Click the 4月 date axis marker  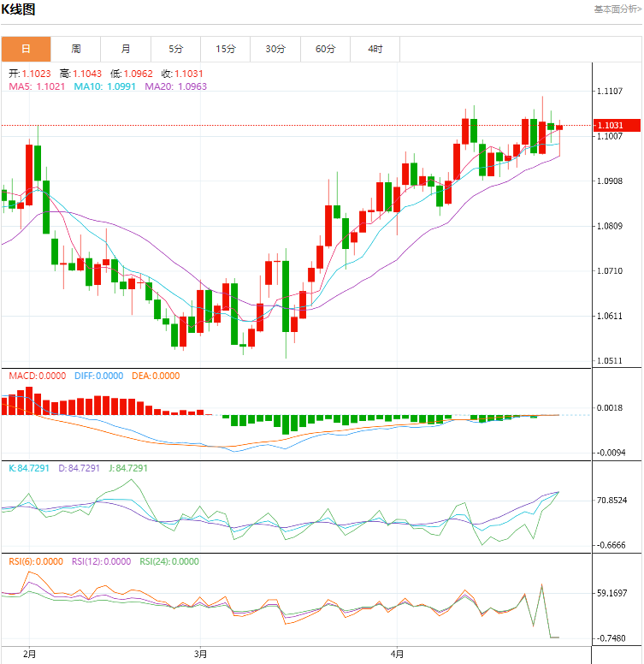coord(397,655)
